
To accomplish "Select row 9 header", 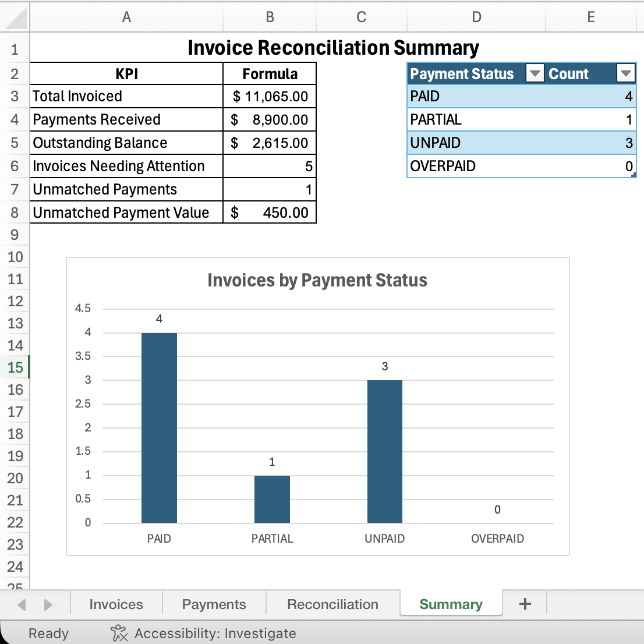I will point(15,235).
